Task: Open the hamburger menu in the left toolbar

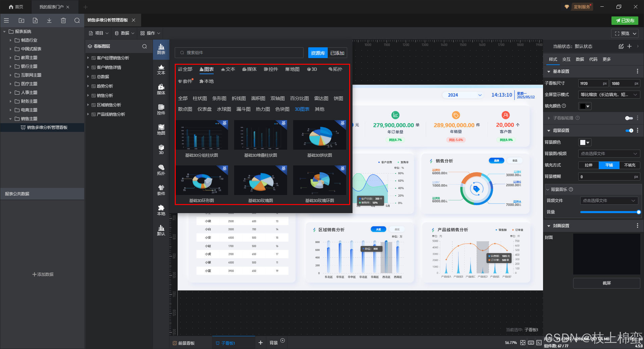Action: 6,20
